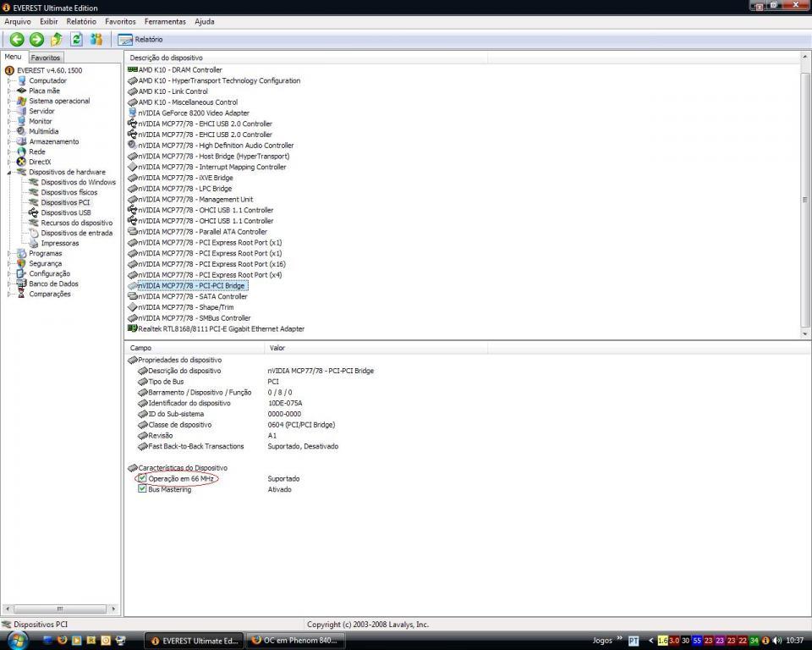
Task: Select Recursos do dispositivo in the tree
Action: coord(77,223)
